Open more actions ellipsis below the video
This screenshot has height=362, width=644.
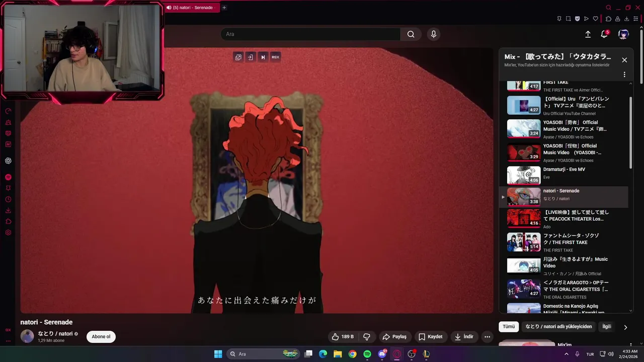click(x=487, y=337)
